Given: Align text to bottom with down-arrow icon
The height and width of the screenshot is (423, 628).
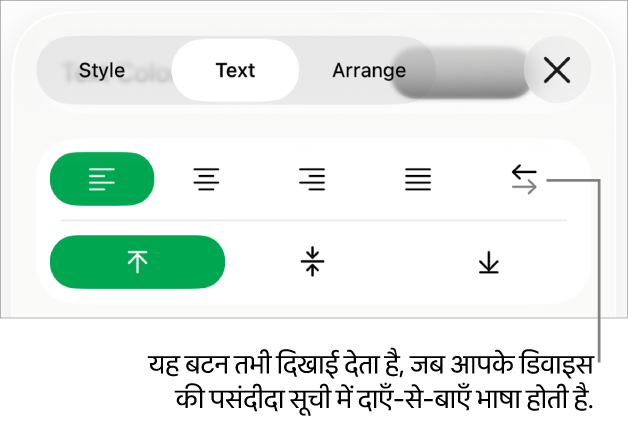Looking at the screenshot, I should click(x=488, y=262).
